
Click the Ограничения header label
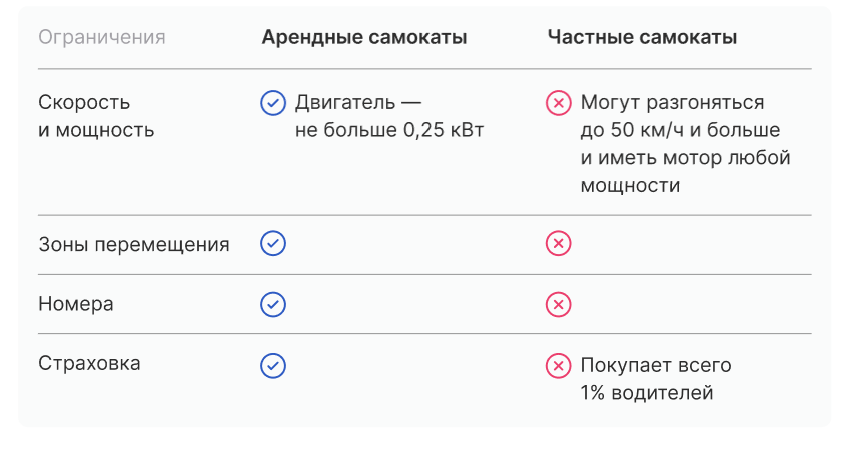[102, 38]
